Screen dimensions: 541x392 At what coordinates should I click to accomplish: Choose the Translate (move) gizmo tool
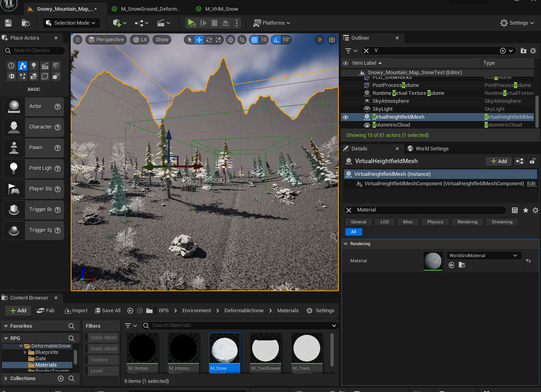tap(199, 40)
